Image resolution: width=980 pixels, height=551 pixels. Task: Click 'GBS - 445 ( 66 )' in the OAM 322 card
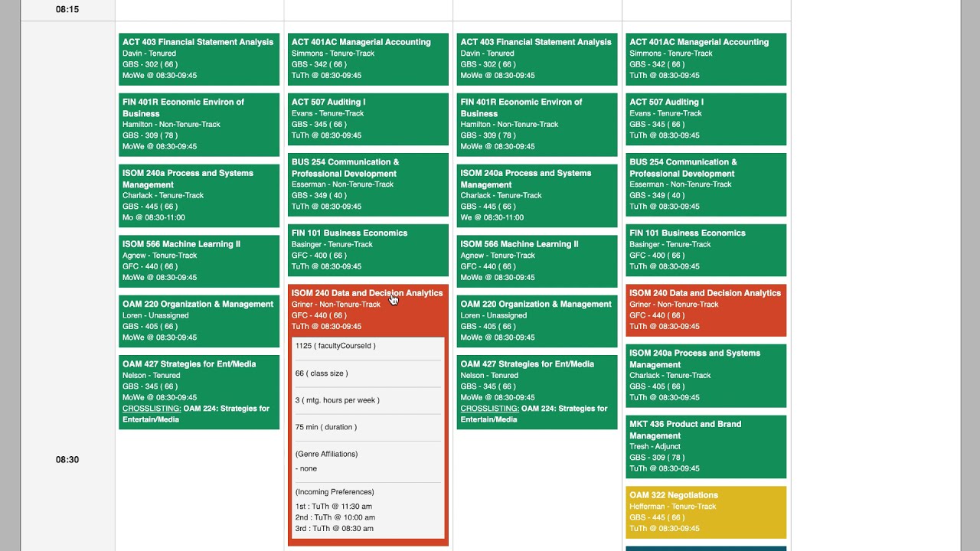pos(657,517)
